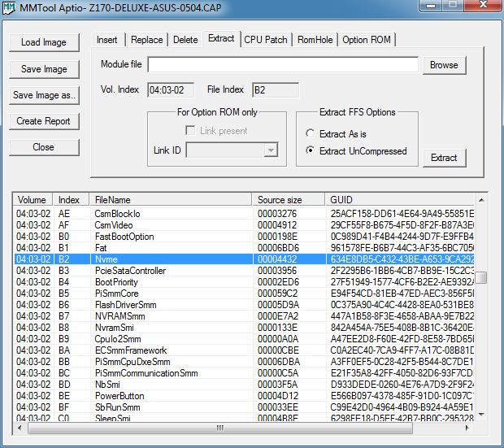Open the Delete tab
Screen dimensions: 504x448
pyautogui.click(x=185, y=40)
